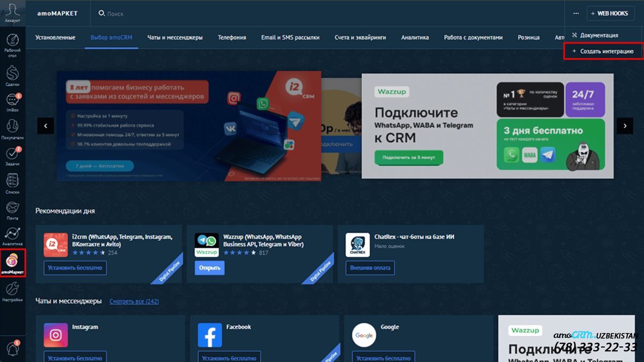Click the search magnifier icon
The image size is (644, 362).
coord(101,13)
